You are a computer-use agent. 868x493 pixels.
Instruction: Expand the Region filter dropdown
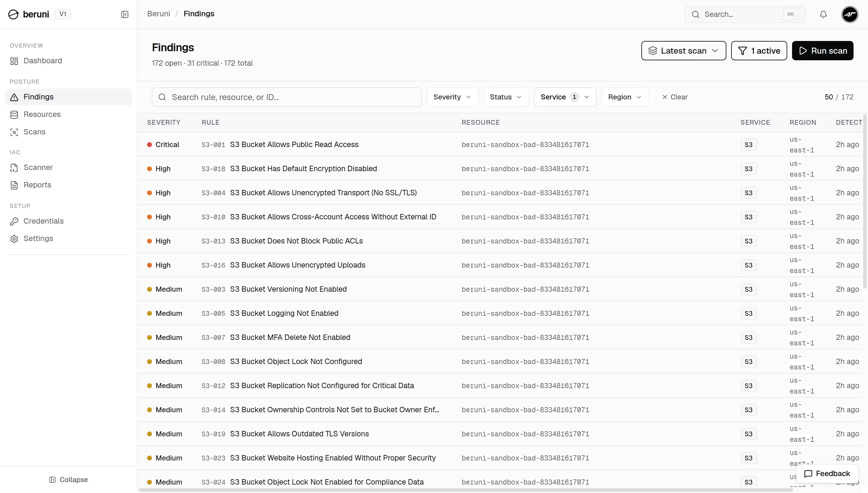coord(625,97)
